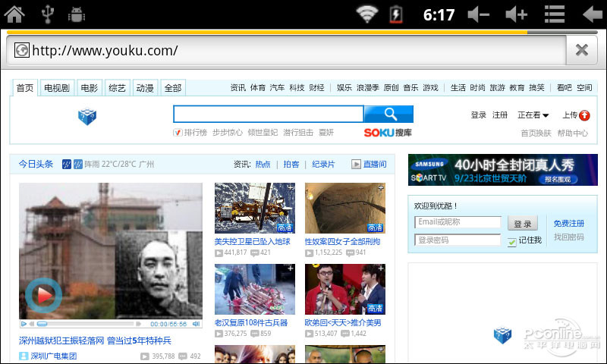The width and height of the screenshot is (607, 364).
Task: Focus the Youku search box
Action: (269, 114)
